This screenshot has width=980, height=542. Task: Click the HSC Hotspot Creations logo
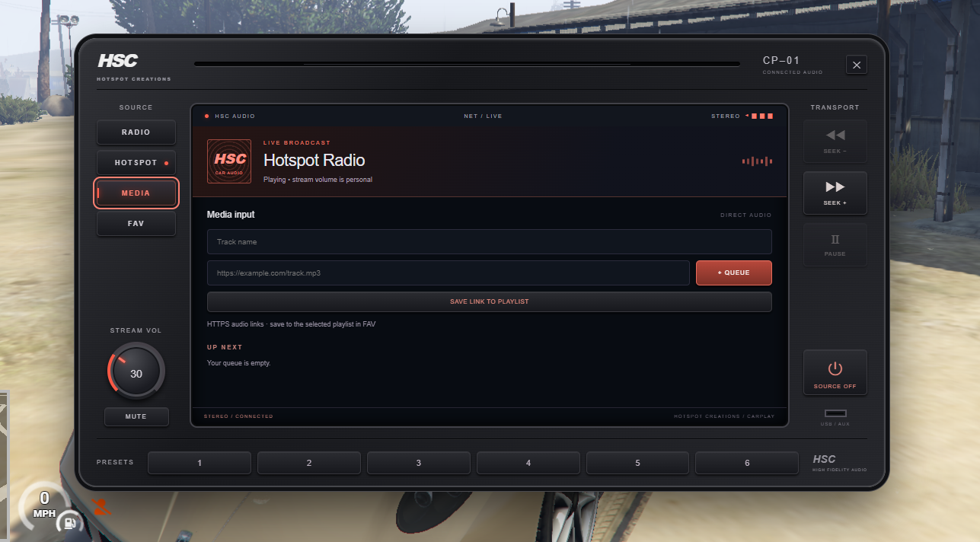pyautogui.click(x=133, y=66)
